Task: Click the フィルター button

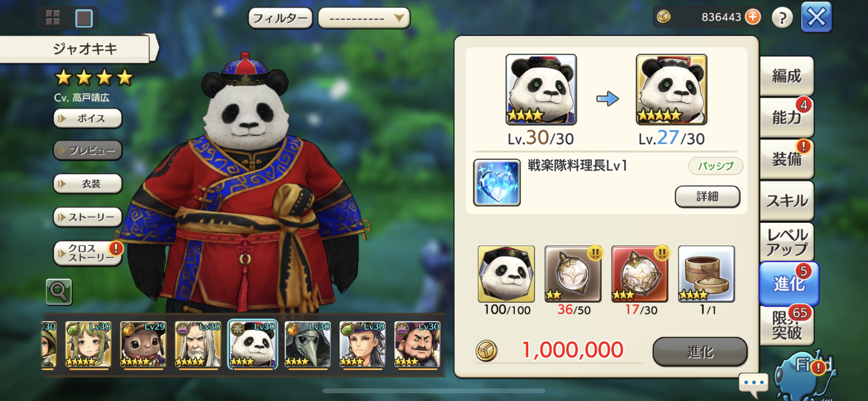Action: pos(281,18)
